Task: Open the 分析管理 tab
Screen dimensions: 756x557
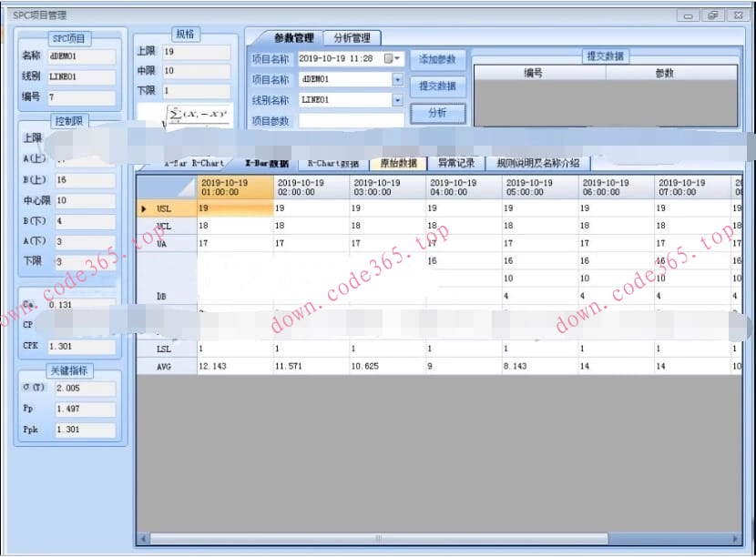Action: [352, 37]
